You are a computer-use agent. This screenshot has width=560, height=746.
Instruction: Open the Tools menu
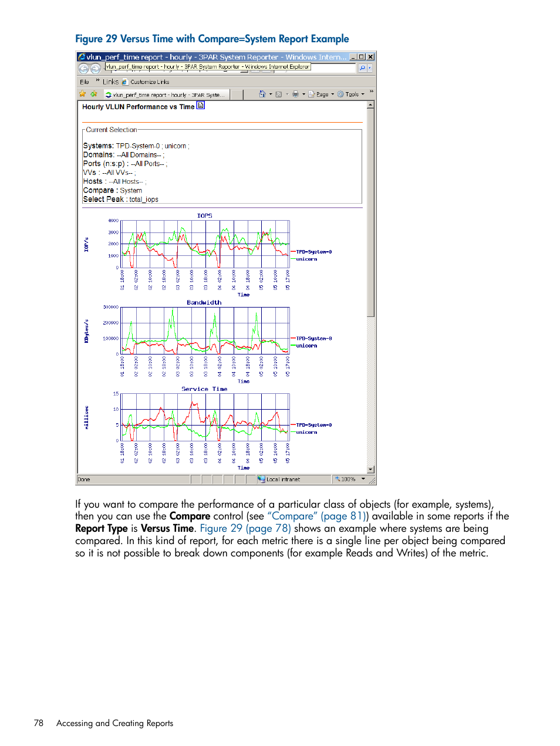pos(351,94)
